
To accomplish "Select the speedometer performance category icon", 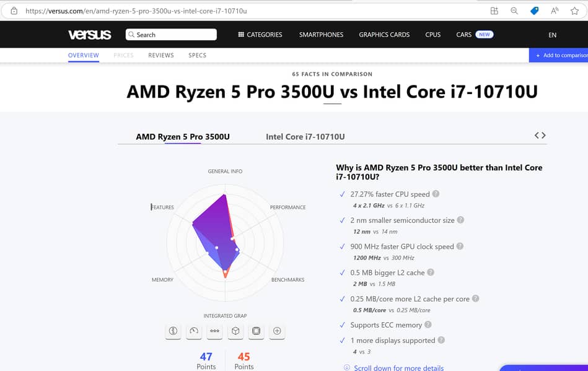I will pos(194,331).
